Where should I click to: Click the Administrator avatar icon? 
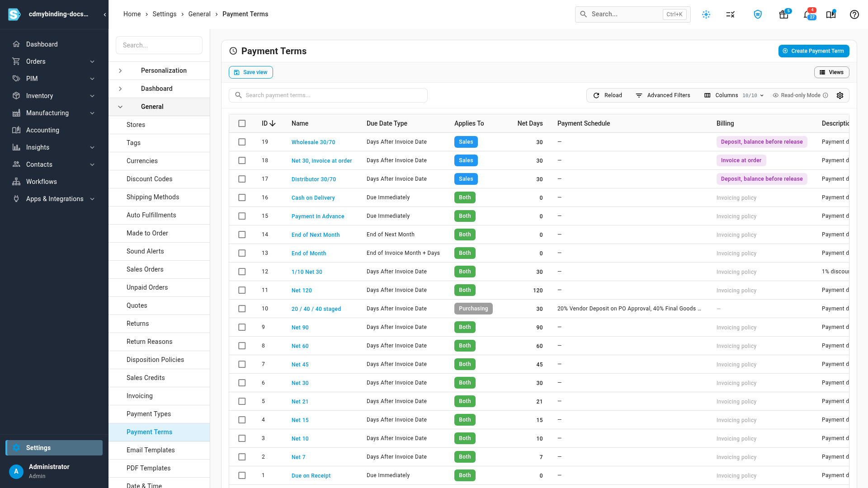pyautogui.click(x=16, y=472)
